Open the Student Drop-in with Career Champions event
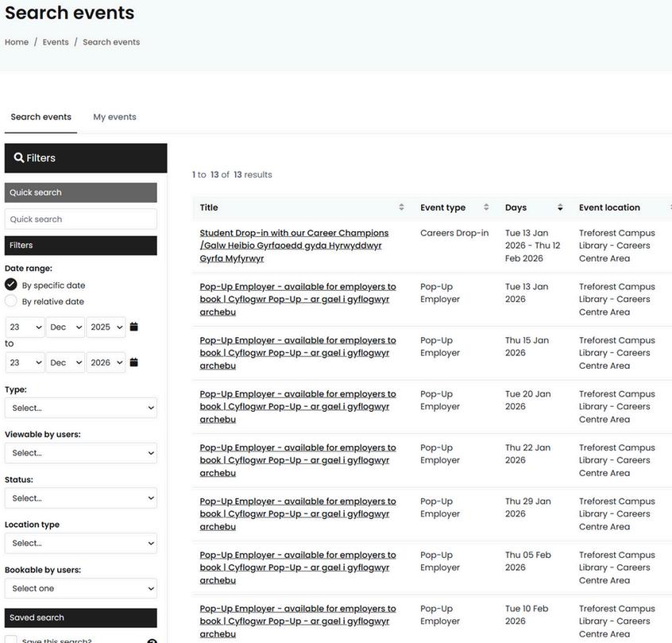This screenshot has height=643, width=672. tap(294, 246)
